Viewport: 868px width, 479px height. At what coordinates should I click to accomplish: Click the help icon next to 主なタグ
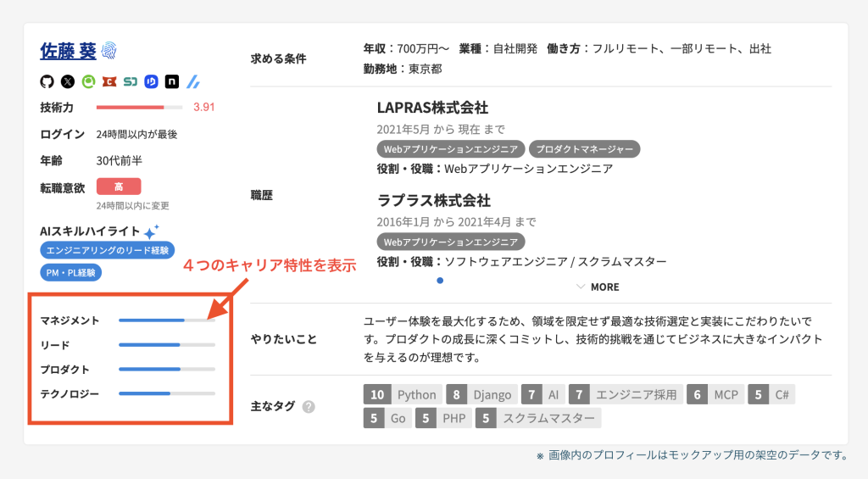point(309,407)
